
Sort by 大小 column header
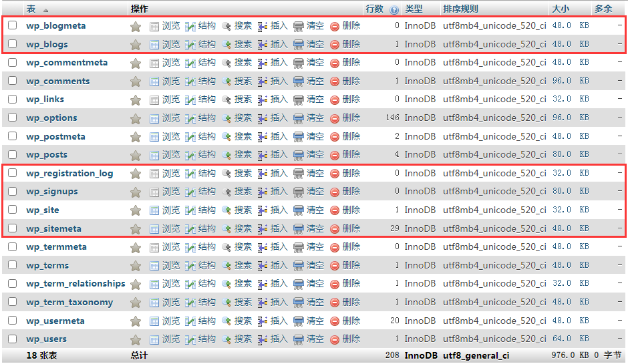click(x=561, y=9)
